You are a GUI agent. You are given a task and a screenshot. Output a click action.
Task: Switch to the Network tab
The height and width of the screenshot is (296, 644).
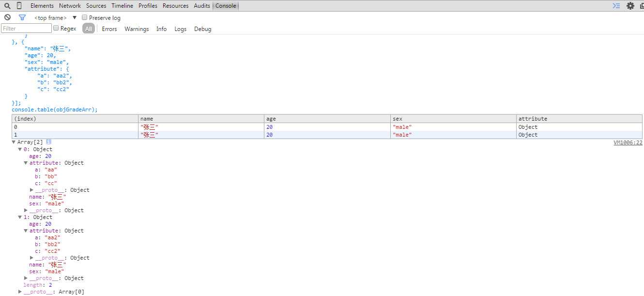click(x=70, y=6)
